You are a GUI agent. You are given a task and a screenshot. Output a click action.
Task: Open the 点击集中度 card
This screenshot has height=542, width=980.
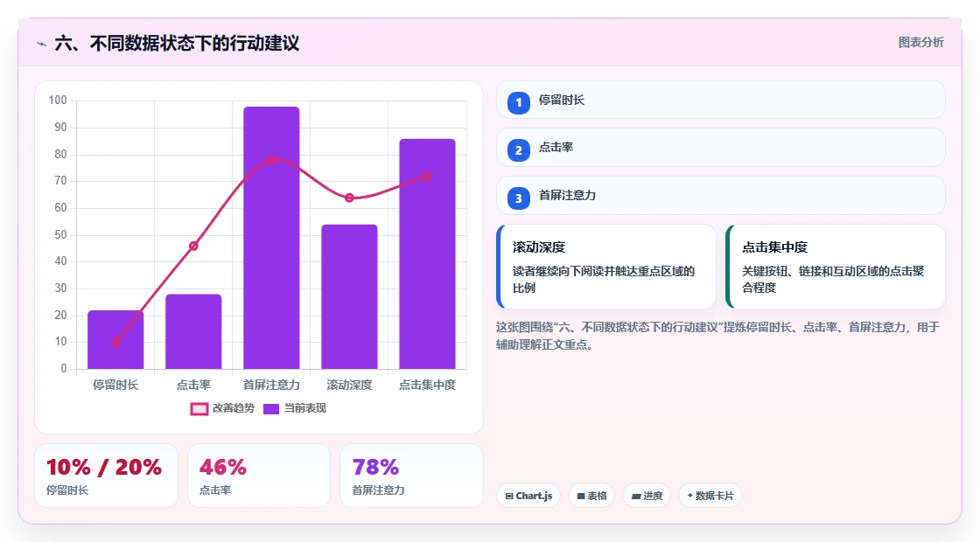tap(836, 267)
